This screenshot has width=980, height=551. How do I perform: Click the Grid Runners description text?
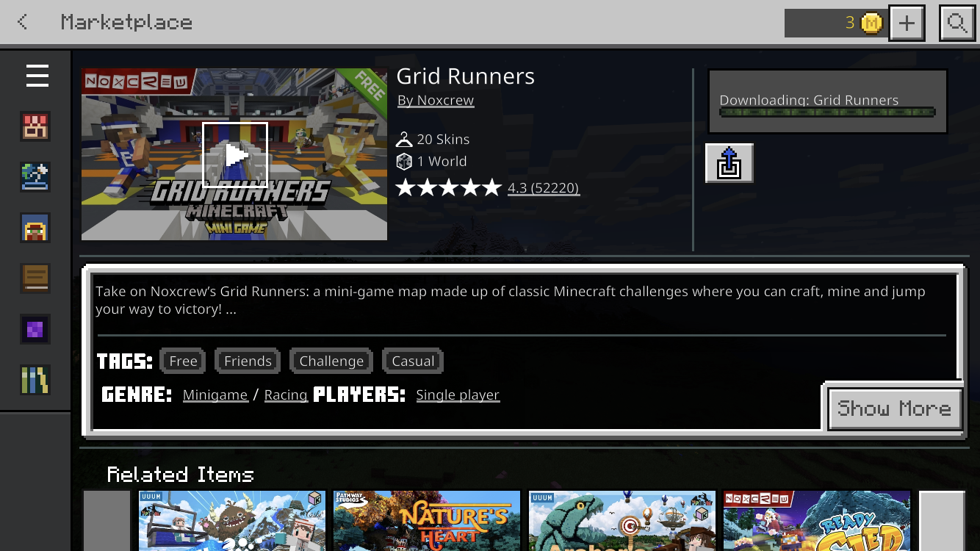tap(511, 300)
